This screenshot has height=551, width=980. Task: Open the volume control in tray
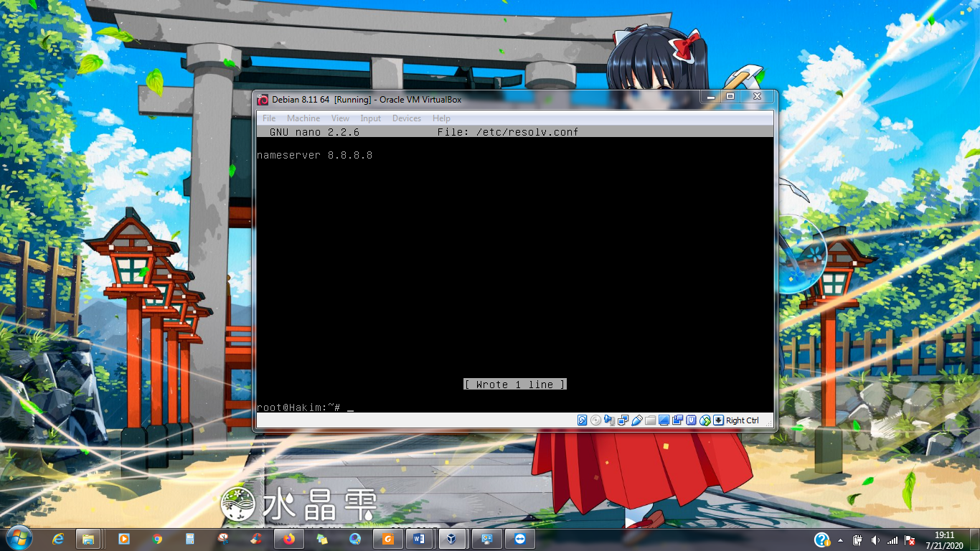coord(875,540)
